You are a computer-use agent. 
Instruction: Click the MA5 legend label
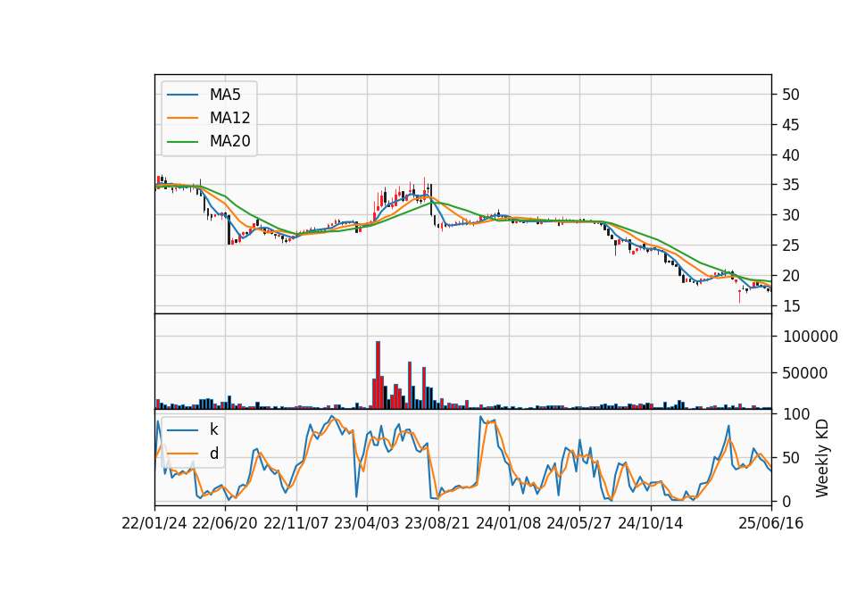click(x=225, y=95)
